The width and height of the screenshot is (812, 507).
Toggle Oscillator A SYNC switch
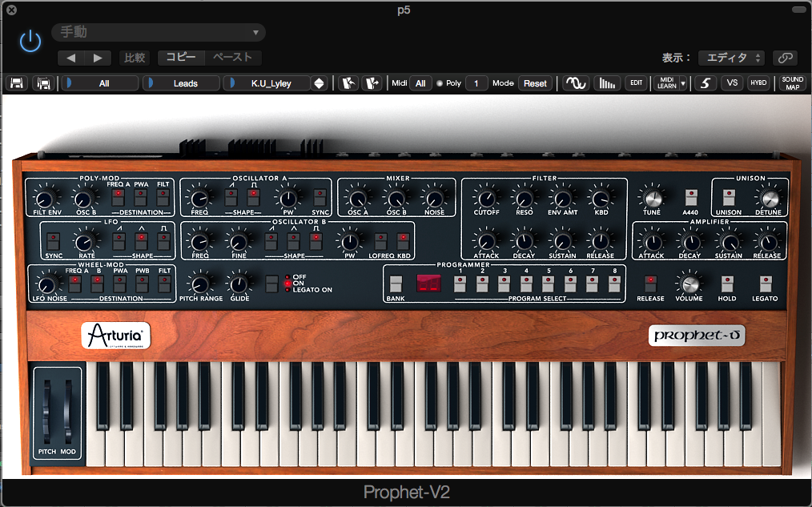click(320, 197)
